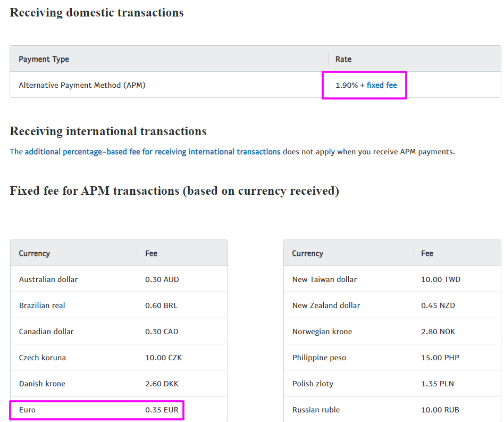Click the Alternative Payment Method (APM) cell
The image size is (504, 422).
click(82, 85)
